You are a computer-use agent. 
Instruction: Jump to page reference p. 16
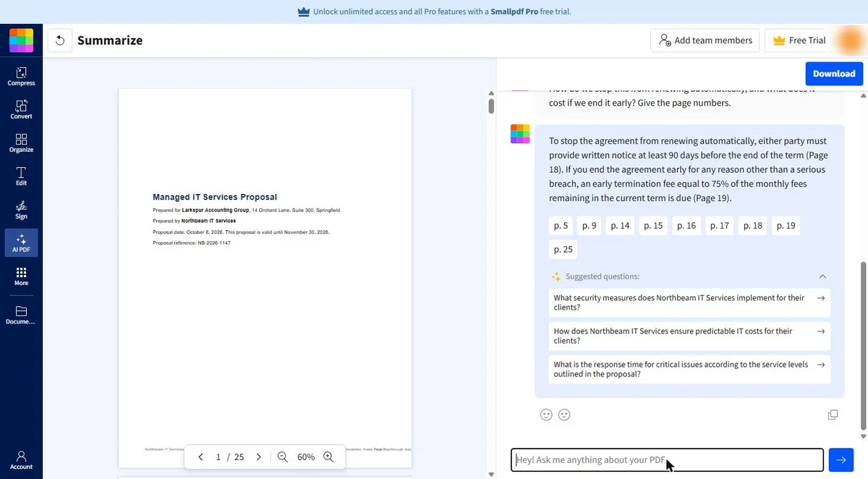coord(686,226)
